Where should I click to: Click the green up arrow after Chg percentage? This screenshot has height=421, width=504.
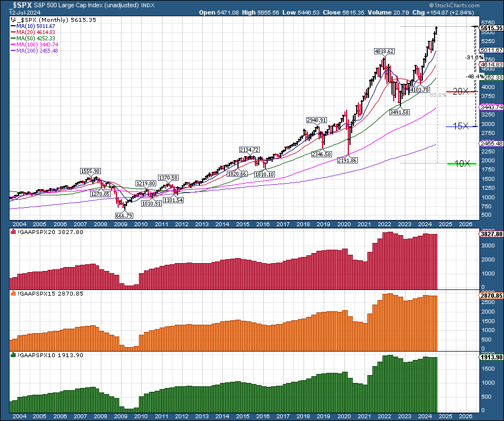(478, 12)
